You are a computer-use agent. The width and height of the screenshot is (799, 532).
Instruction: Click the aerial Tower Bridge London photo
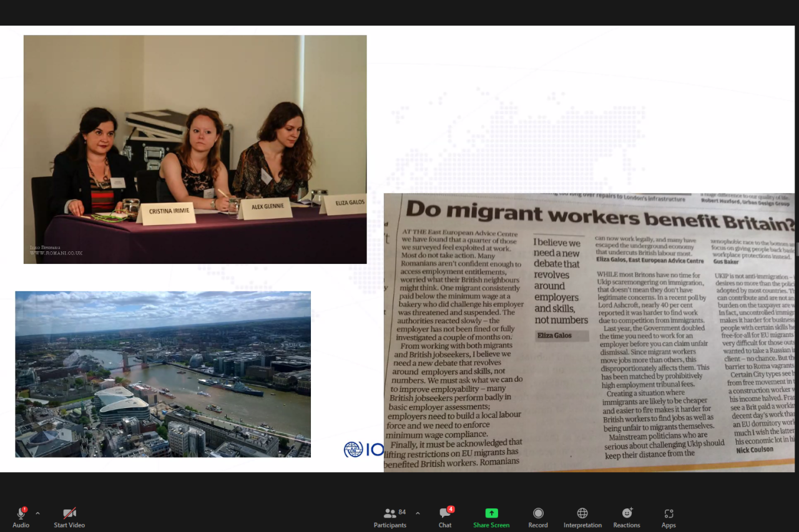click(x=163, y=374)
